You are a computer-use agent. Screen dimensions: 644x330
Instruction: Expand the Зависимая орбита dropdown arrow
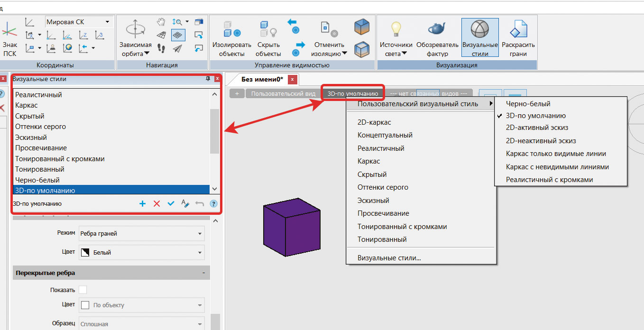[x=147, y=53]
